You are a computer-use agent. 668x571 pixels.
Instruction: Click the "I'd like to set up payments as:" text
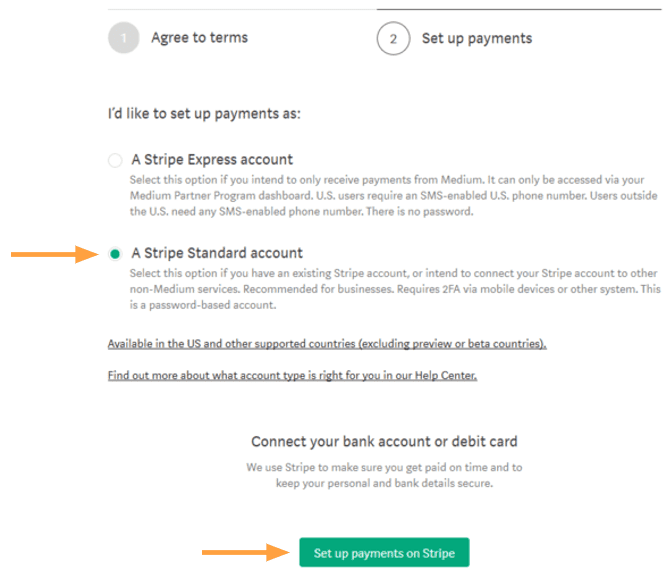(204, 113)
